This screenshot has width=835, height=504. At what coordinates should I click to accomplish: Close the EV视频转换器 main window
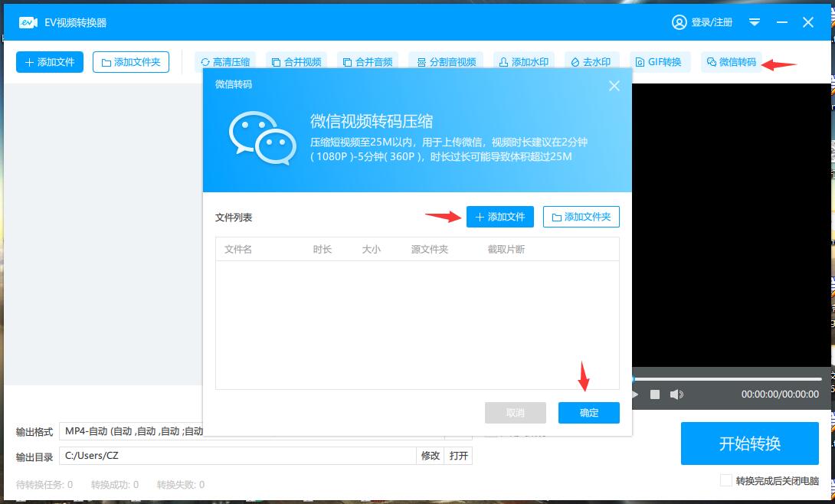click(808, 22)
